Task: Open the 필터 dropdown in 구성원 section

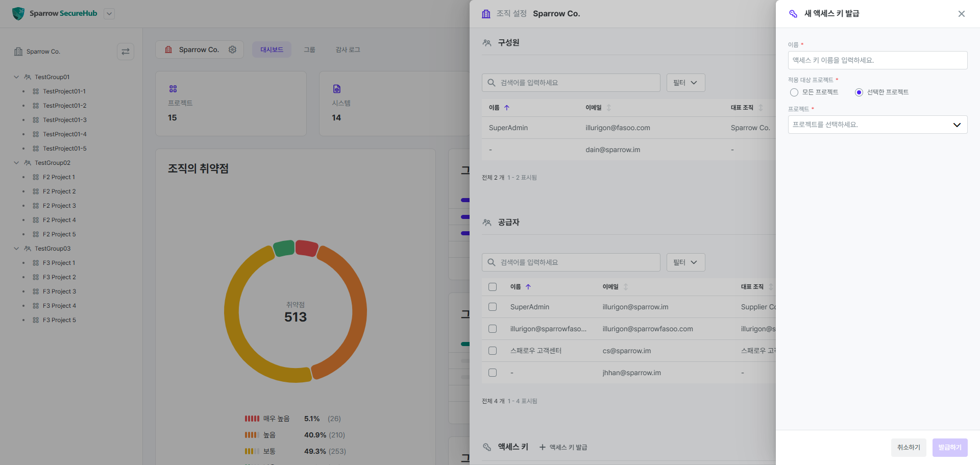Action: pos(685,83)
